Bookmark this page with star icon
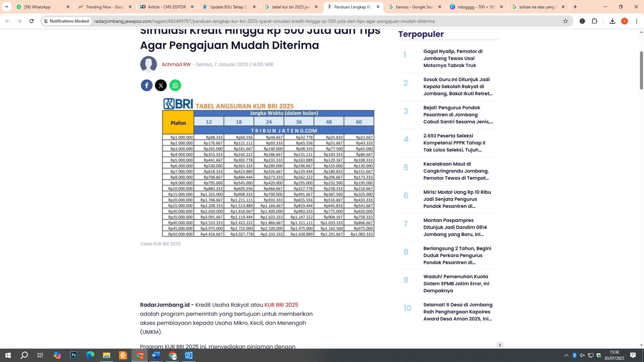The width and height of the screenshot is (644, 362). 566,21
